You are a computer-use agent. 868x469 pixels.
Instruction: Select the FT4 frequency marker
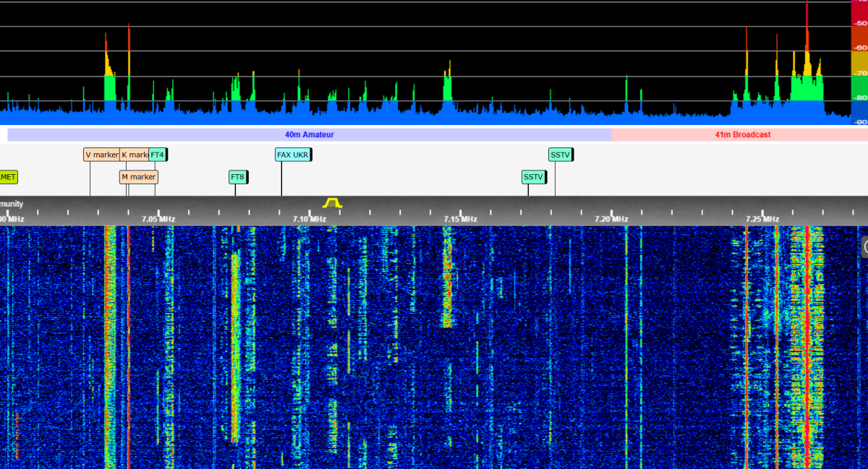tap(158, 154)
